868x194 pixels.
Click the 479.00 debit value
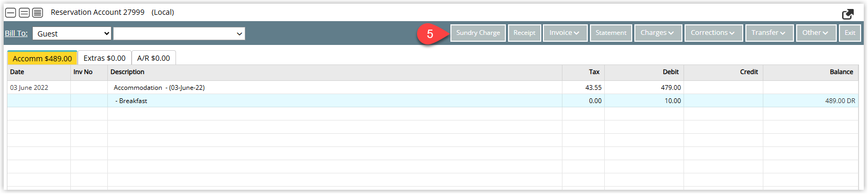671,88
